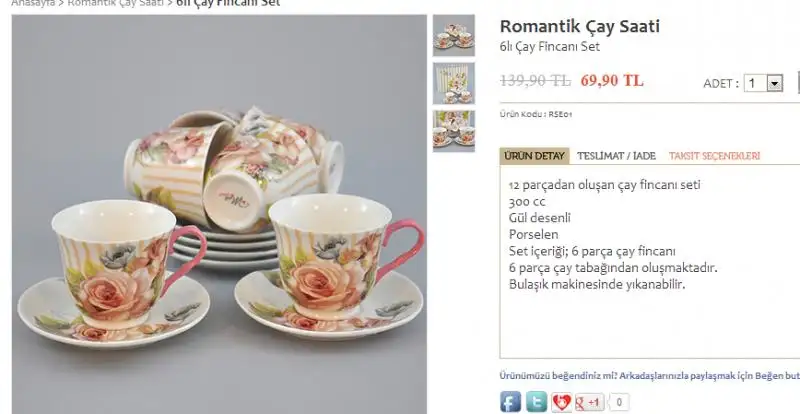Click the product description text box

(x=650, y=261)
